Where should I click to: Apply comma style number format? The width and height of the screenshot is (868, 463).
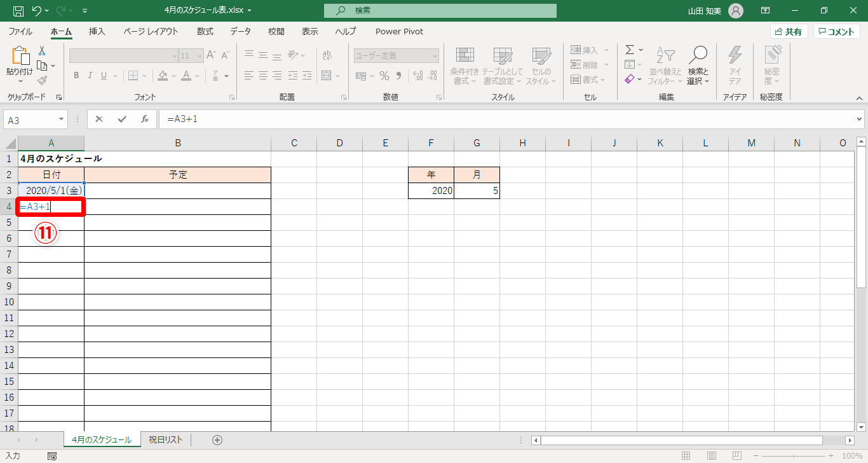[x=399, y=76]
